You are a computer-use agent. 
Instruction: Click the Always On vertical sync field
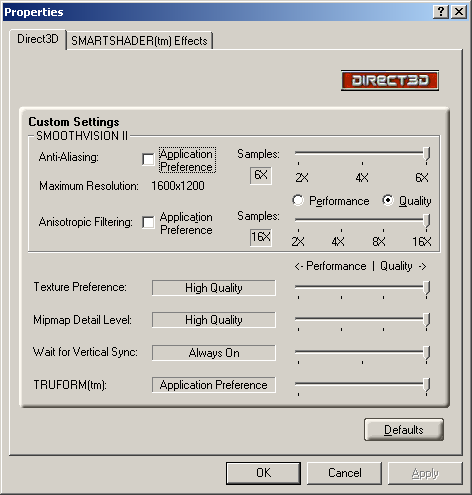[x=214, y=353]
